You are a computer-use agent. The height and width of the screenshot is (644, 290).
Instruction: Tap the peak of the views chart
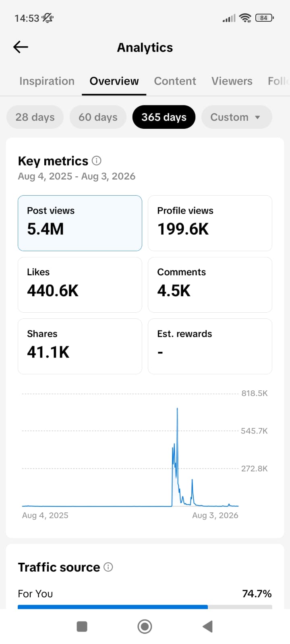tap(177, 409)
